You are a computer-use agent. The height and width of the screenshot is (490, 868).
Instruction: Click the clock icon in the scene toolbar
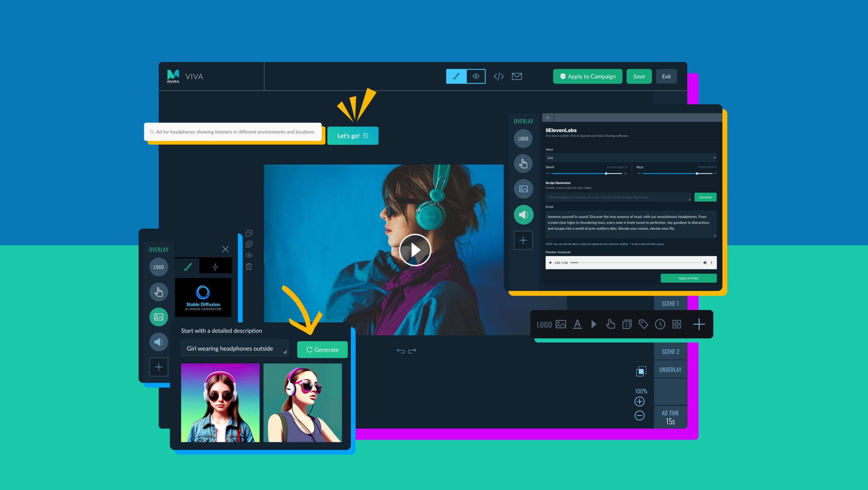[660, 324]
